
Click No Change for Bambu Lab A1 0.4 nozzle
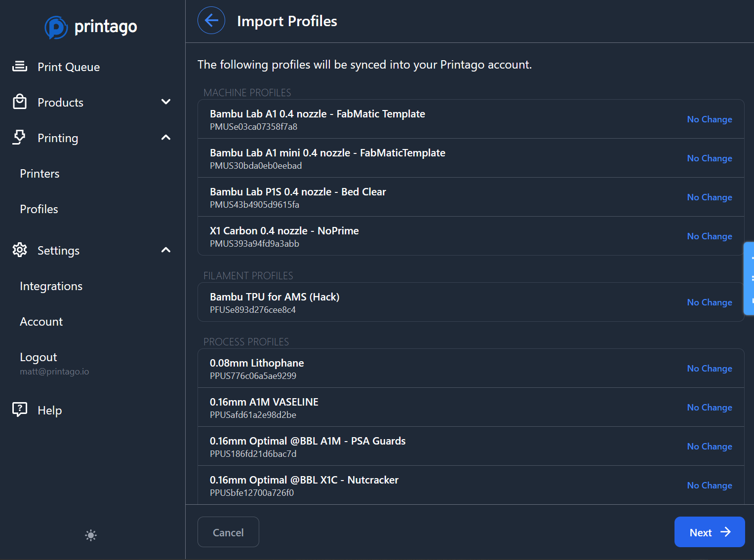(x=710, y=119)
